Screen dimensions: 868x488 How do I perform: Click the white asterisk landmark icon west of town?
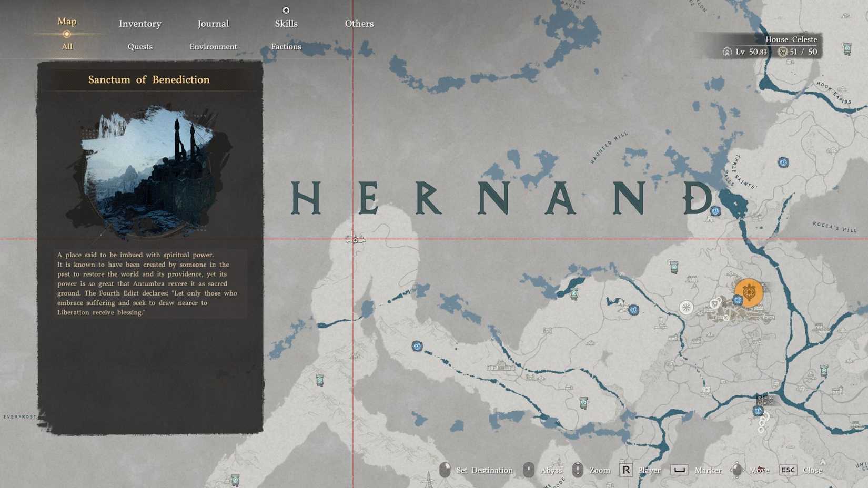point(686,307)
